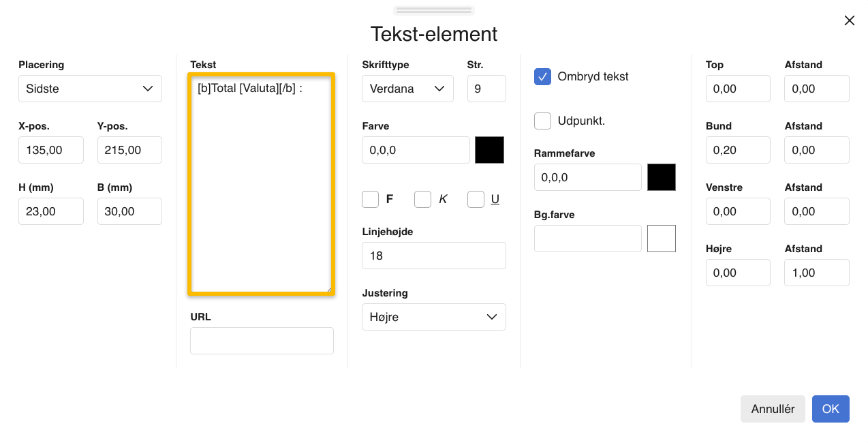Viewport: 868px width, 443px height.
Task: Click into the Tekst textarea
Action: pos(262,184)
